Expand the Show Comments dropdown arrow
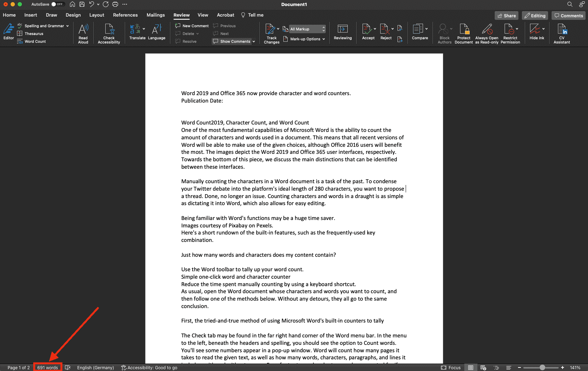 click(254, 41)
